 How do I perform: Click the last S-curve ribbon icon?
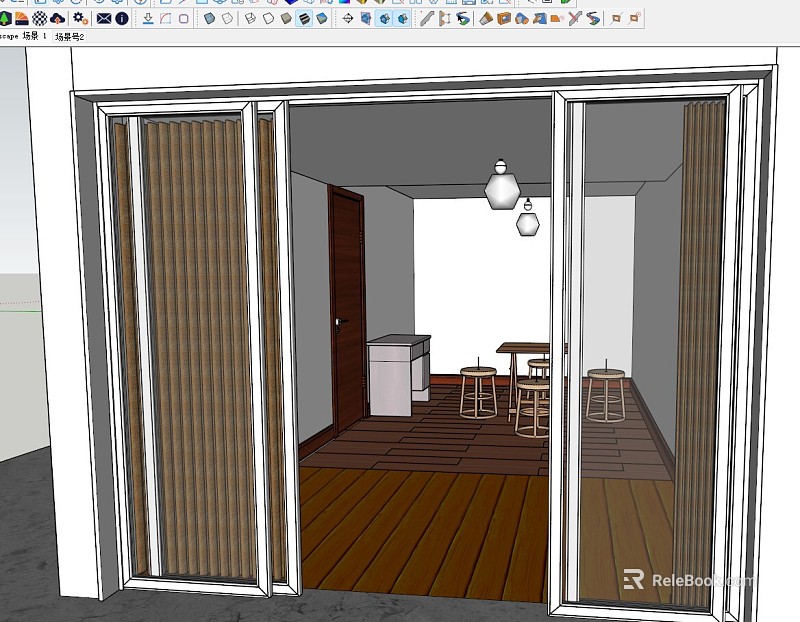(593, 19)
